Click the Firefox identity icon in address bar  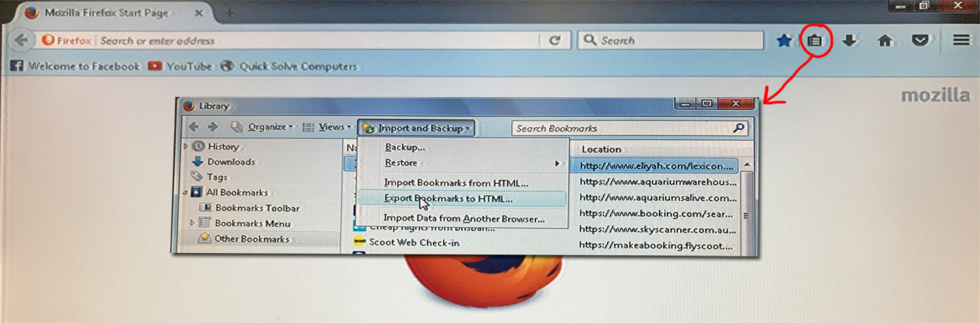48,41
